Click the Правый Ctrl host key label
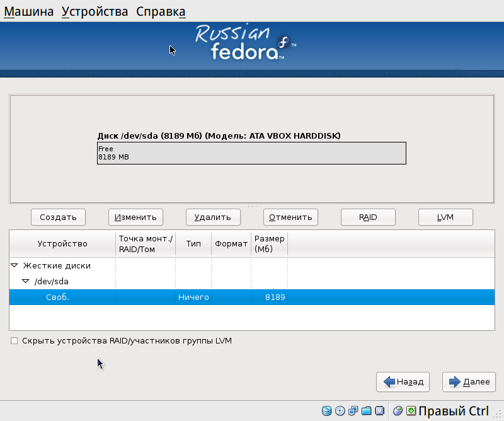The image size is (504, 421). click(454, 411)
